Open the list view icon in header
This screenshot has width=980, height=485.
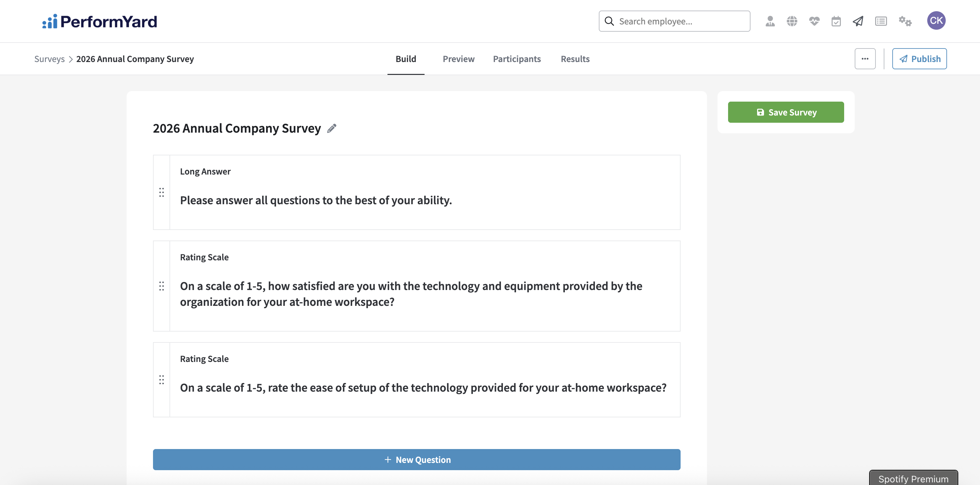click(881, 21)
